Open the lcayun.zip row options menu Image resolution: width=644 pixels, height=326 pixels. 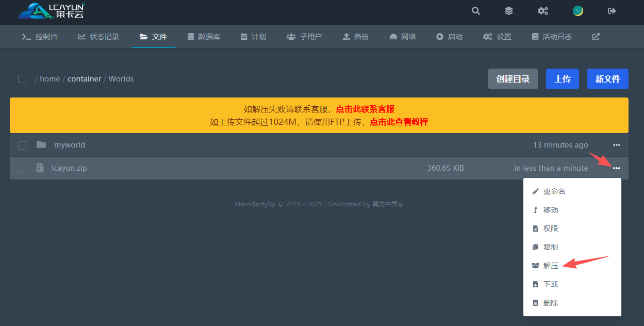click(617, 168)
